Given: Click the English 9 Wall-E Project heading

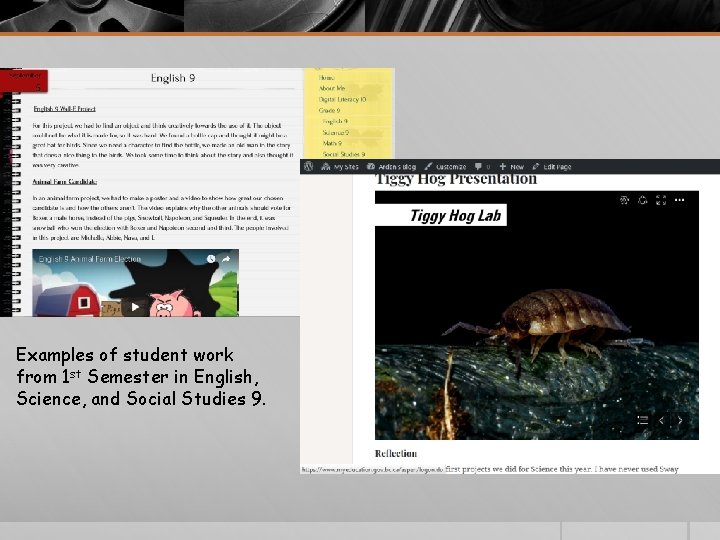Looking at the screenshot, I should [x=64, y=109].
